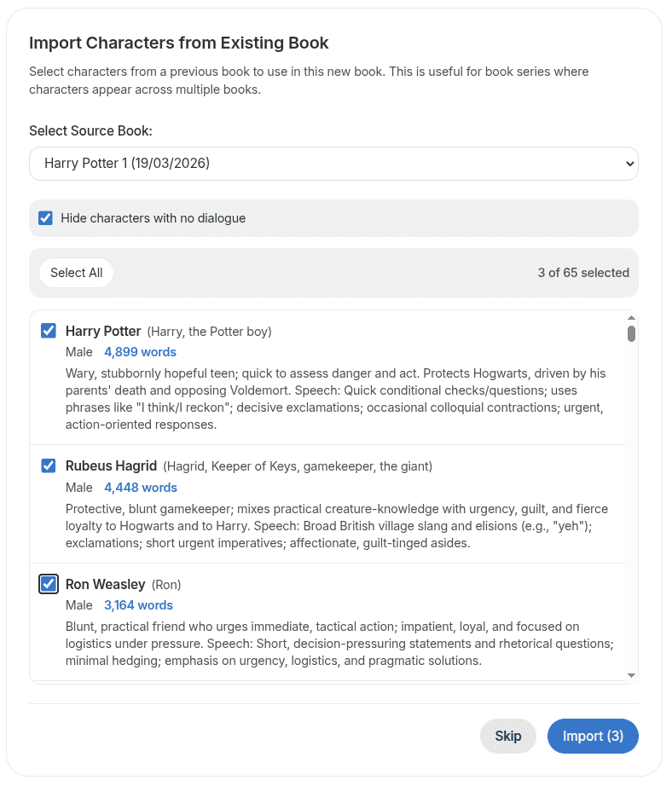This screenshot has width=672, height=786.
Task: Toggle Hide characters with no dialogue
Action: pyautogui.click(x=46, y=218)
